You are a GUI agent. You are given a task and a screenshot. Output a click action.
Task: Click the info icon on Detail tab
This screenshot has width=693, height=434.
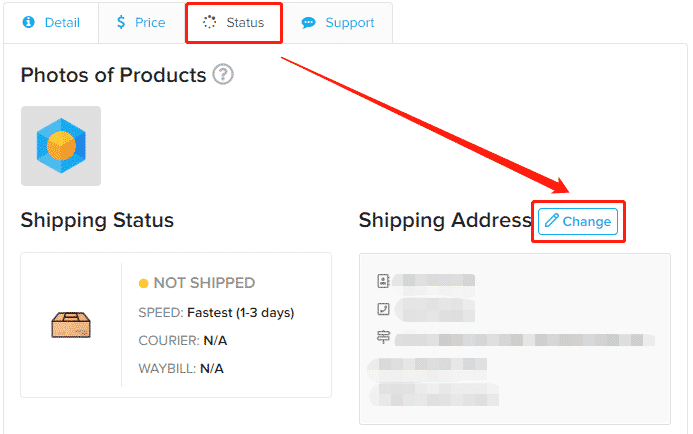tap(29, 22)
